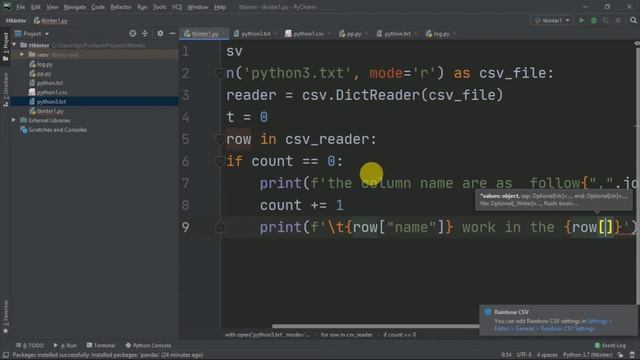This screenshot has height=360, width=640.
Task: Click the lock read-only icon in status bar
Action: (x=620, y=355)
